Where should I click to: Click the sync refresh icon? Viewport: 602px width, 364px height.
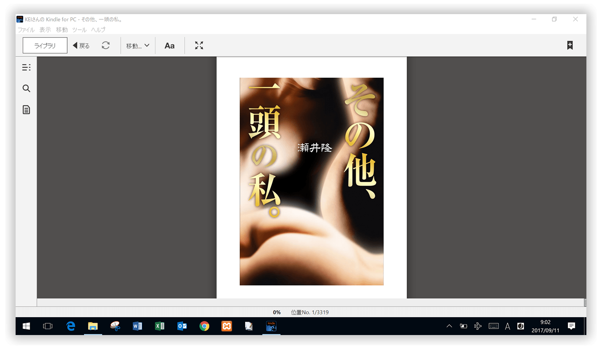pyautogui.click(x=106, y=45)
